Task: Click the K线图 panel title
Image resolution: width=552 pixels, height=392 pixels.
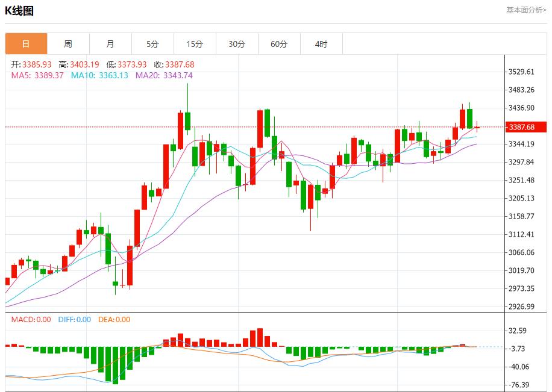Action: pyautogui.click(x=19, y=11)
